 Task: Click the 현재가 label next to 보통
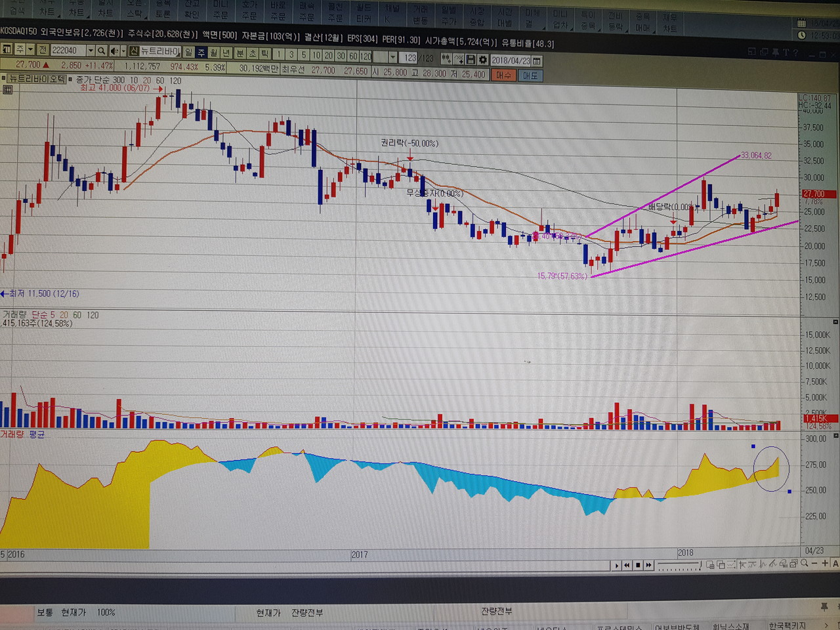(73, 612)
